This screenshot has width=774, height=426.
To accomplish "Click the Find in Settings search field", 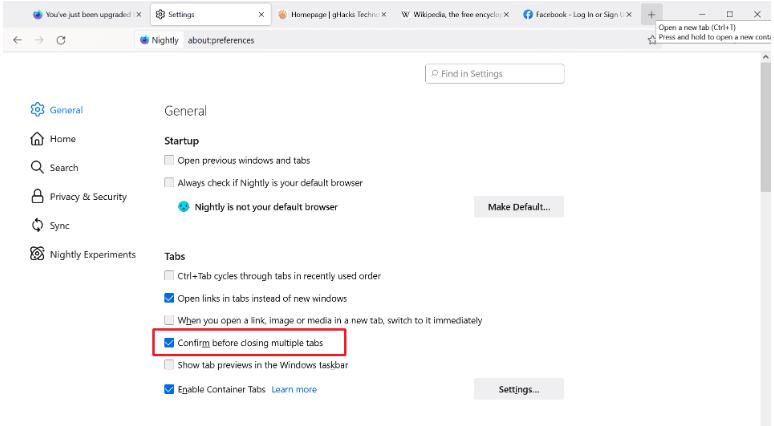I will click(494, 73).
